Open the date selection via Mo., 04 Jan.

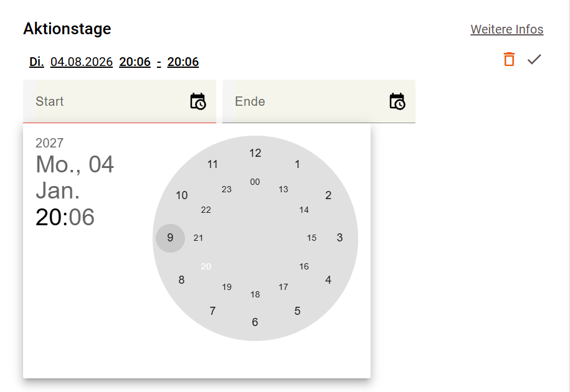coord(75,177)
